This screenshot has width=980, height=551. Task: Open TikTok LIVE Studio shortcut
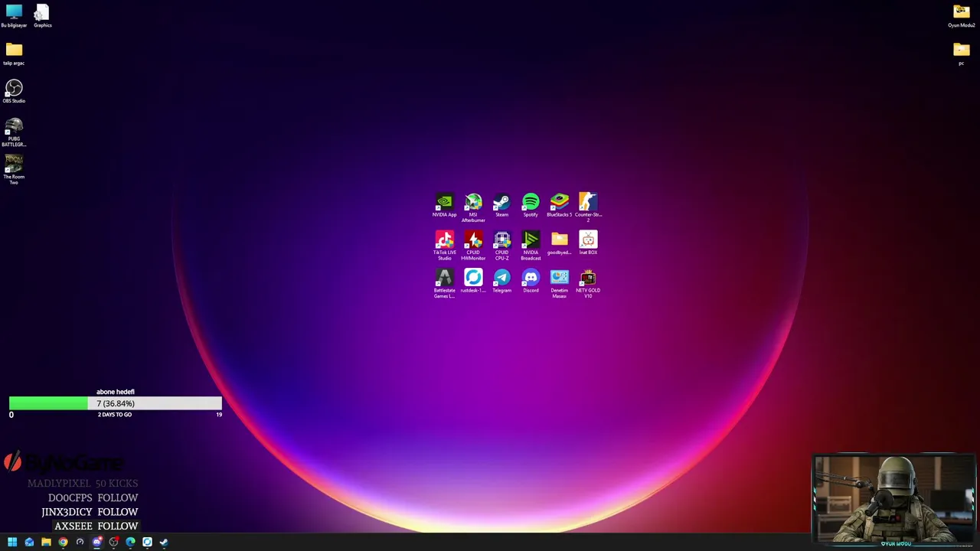[444, 246]
